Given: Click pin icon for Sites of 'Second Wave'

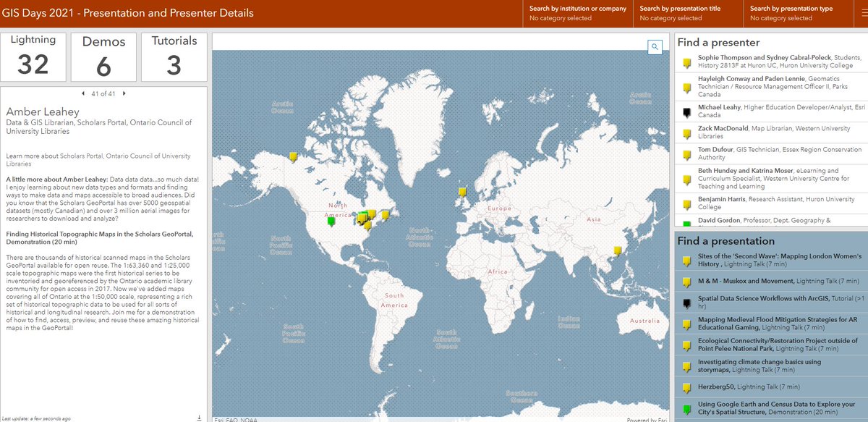Looking at the screenshot, I should 688,261.
